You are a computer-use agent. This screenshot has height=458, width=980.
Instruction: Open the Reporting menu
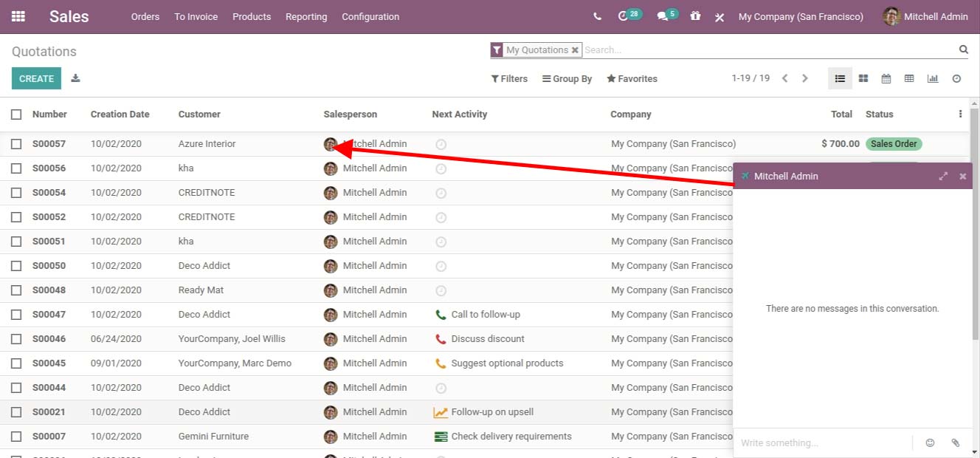pyautogui.click(x=306, y=17)
